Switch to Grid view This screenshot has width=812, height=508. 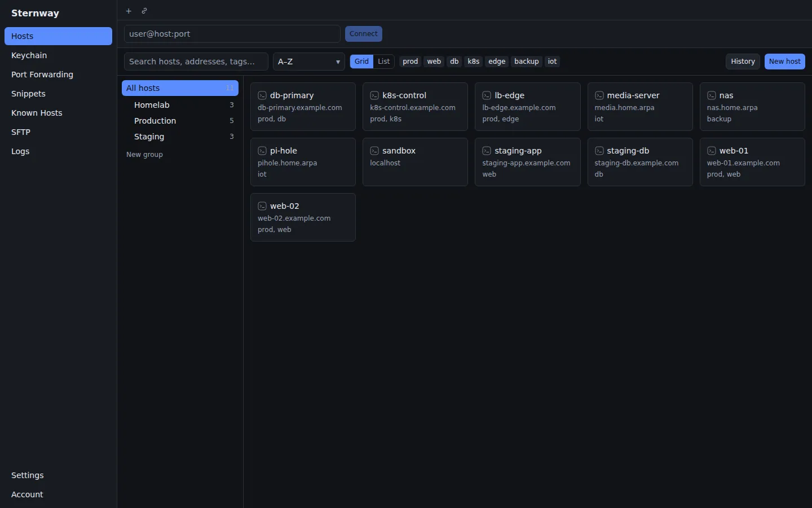click(361, 62)
